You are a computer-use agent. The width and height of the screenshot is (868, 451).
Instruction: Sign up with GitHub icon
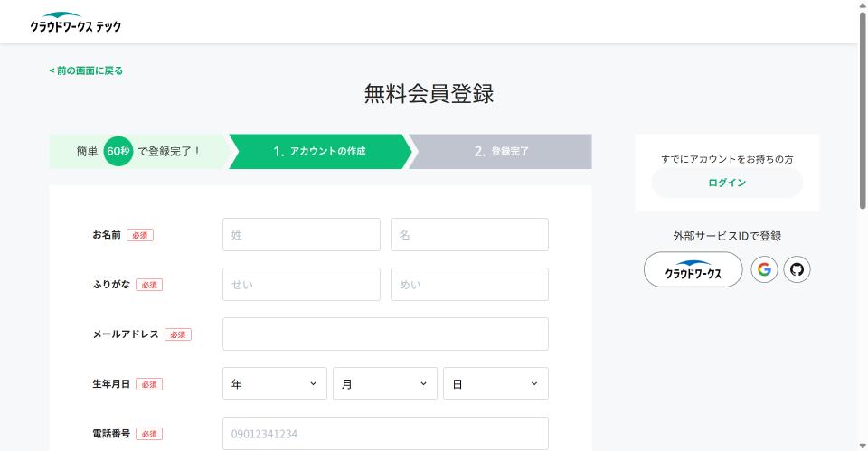coord(797,269)
